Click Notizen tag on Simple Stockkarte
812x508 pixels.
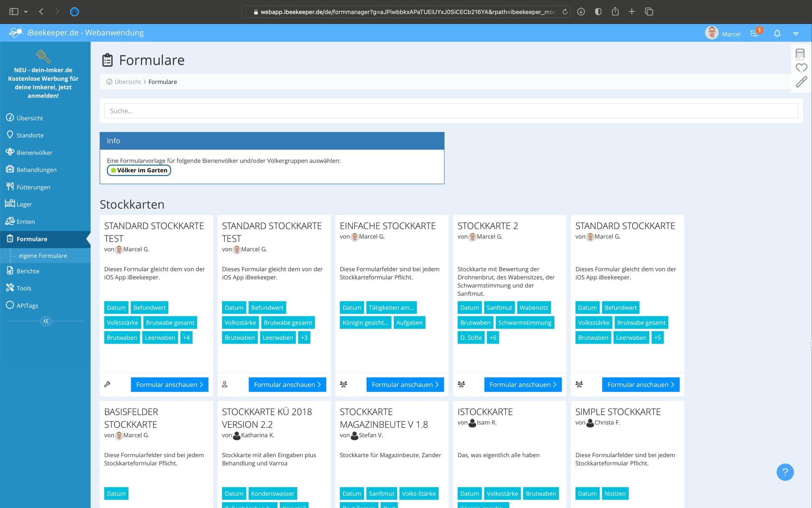tap(615, 494)
